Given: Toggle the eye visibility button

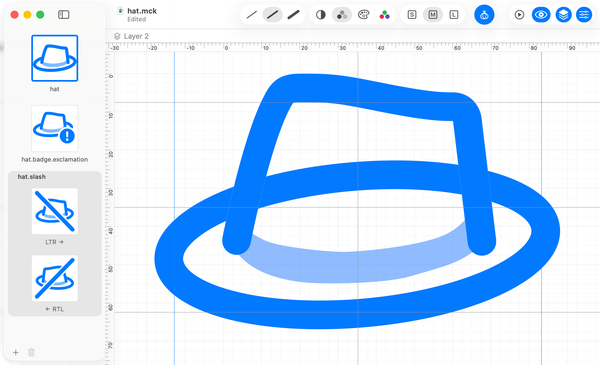Looking at the screenshot, I should click(x=541, y=15).
